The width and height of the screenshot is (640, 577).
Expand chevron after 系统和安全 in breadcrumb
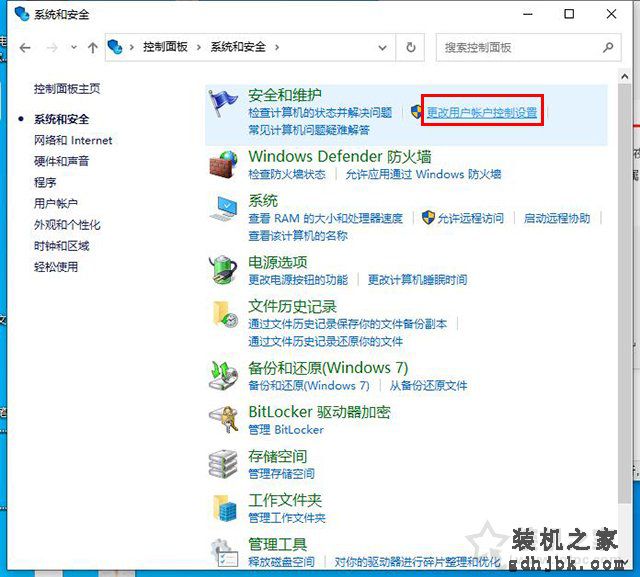[277, 47]
